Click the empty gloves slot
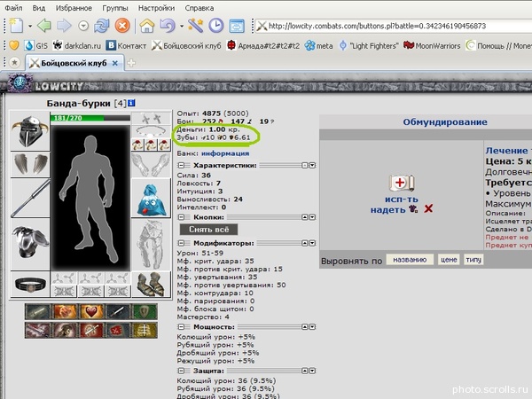The width and height of the screenshot is (532, 399). (x=152, y=165)
